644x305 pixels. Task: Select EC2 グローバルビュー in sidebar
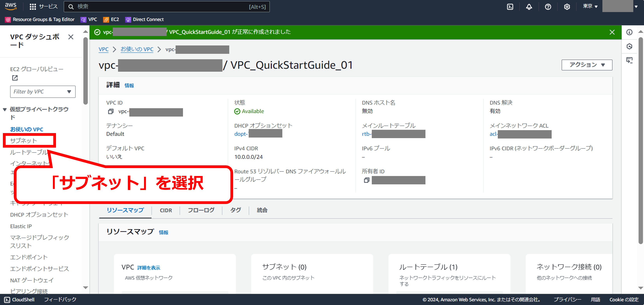[x=37, y=69]
